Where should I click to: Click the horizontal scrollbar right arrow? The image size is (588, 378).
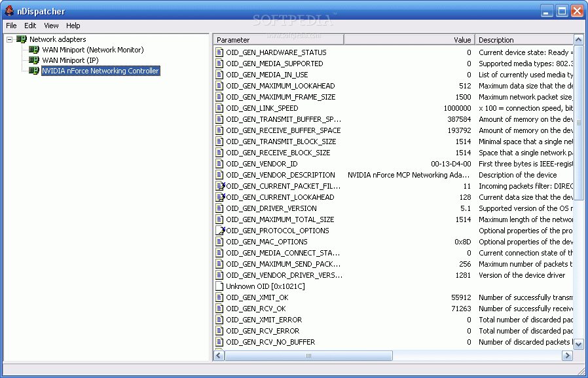click(568, 356)
